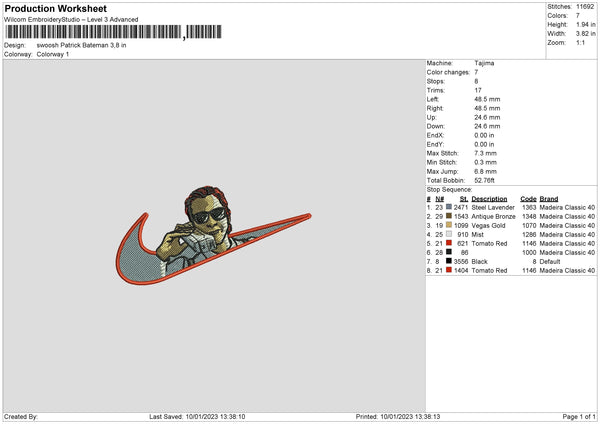Select the Total Bobbin value 52.76ft
The height and width of the screenshot is (424, 600).
tap(484, 180)
